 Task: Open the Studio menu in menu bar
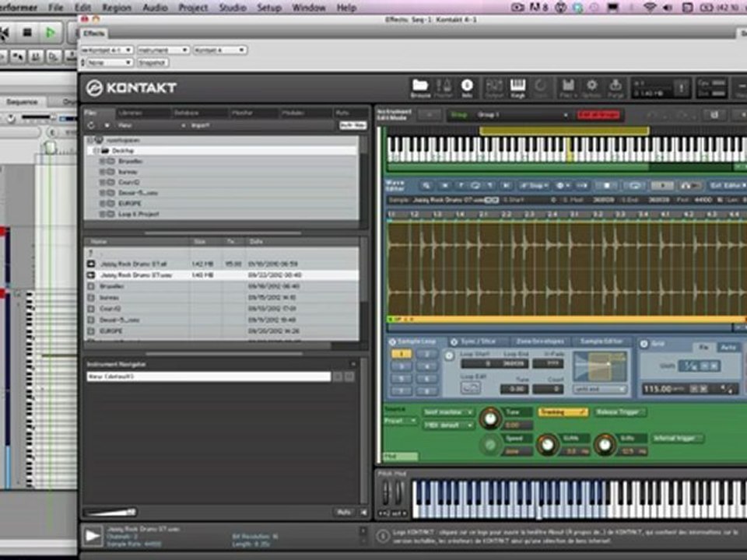click(233, 8)
